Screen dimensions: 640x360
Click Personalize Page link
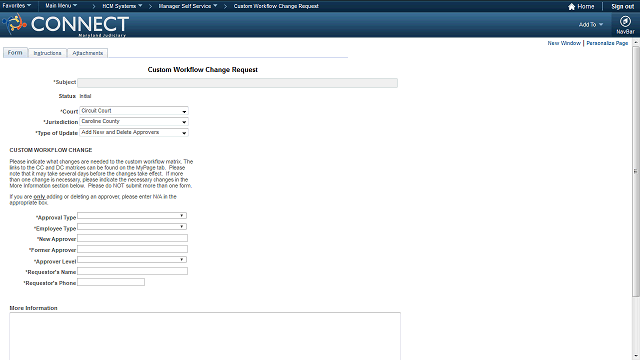point(607,43)
